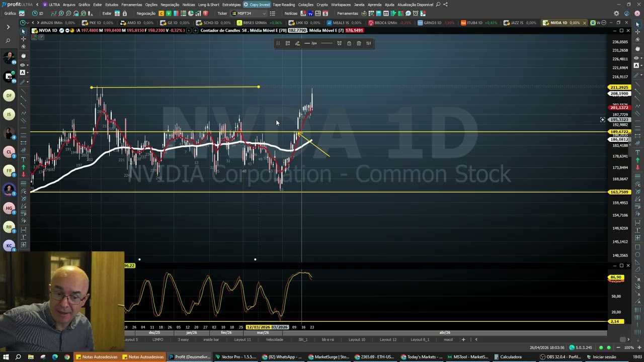Click the lock icon in floating drawing toolbar
The height and width of the screenshot is (362, 644).
[x=349, y=43]
